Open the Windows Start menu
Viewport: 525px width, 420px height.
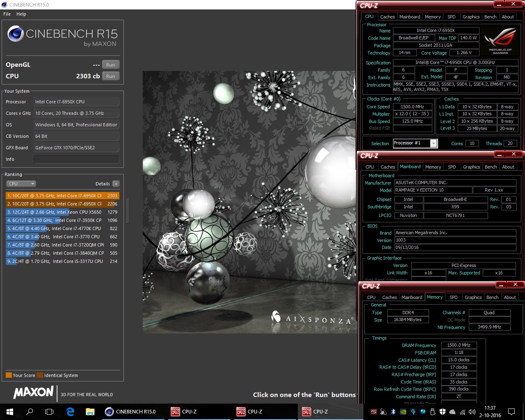[x=10, y=412]
